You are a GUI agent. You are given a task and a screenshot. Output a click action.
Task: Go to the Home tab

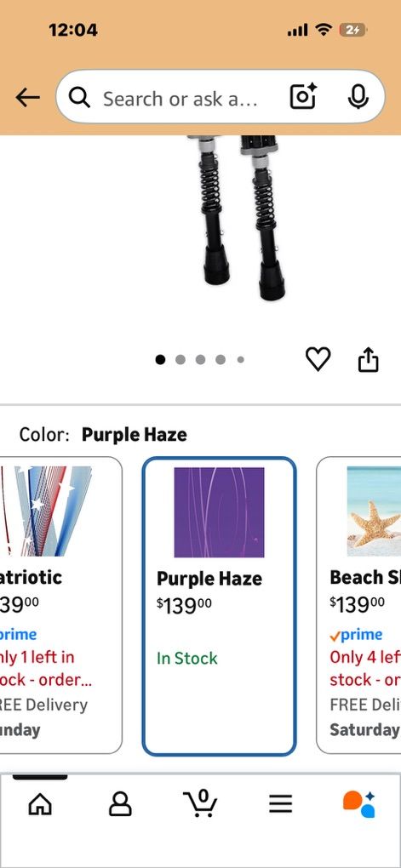40,804
